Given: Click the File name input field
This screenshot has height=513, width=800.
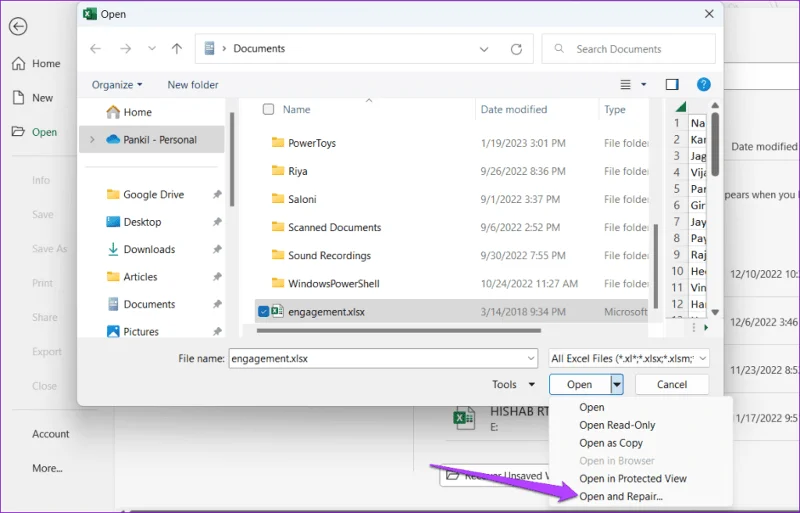Looking at the screenshot, I should (383, 358).
